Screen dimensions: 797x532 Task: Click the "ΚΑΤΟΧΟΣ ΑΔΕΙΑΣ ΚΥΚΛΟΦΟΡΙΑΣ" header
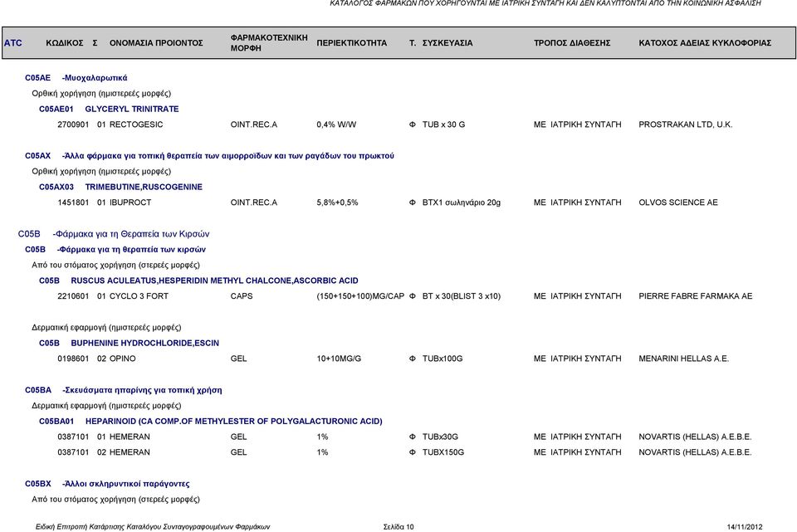tap(705, 42)
